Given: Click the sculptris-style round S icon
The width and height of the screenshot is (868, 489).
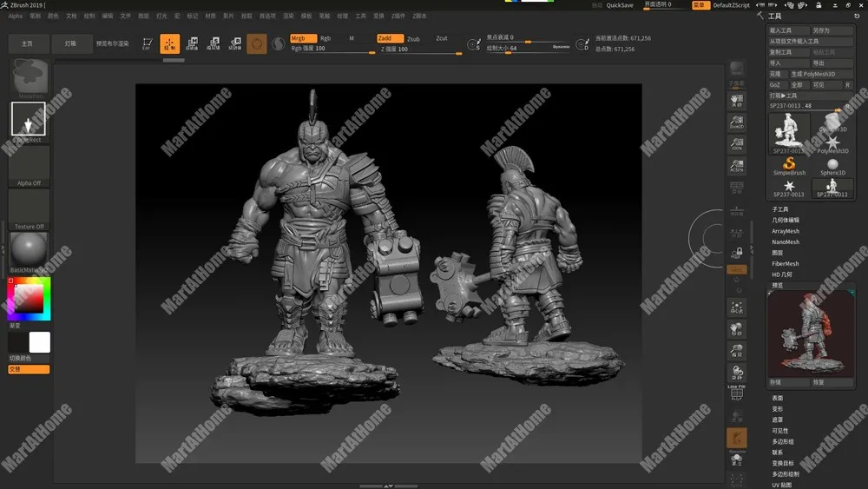Looking at the screenshot, I should point(279,43).
